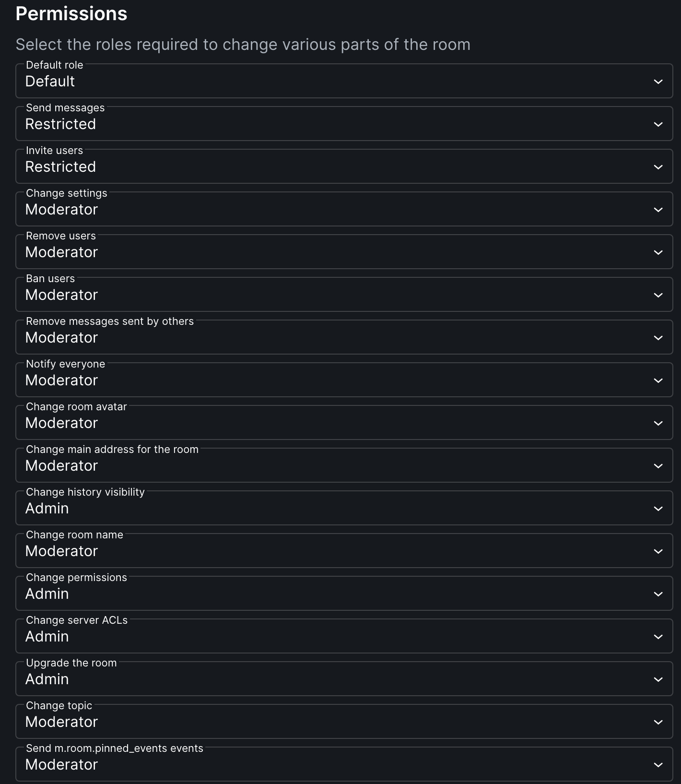Open the Change permissions role dropdown

click(x=344, y=594)
